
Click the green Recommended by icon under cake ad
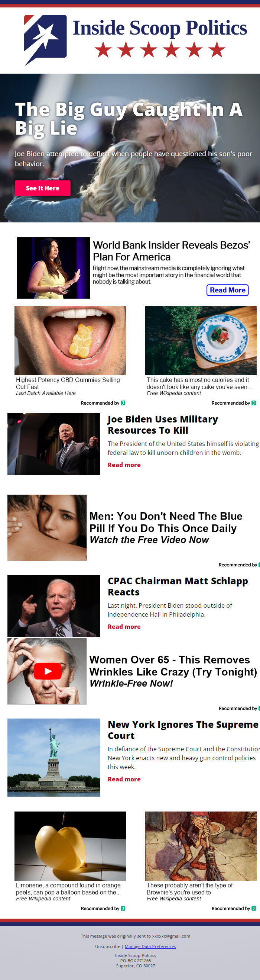[x=254, y=403]
